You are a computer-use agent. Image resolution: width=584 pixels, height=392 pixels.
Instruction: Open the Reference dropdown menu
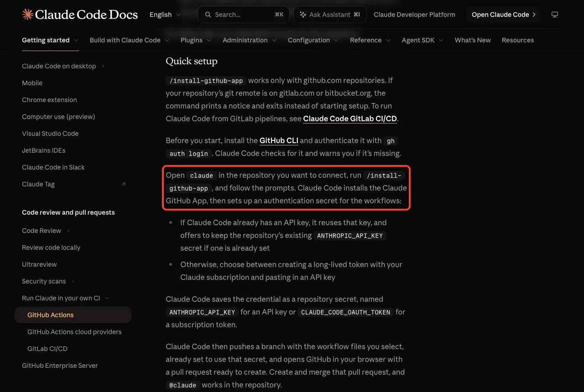click(x=370, y=40)
